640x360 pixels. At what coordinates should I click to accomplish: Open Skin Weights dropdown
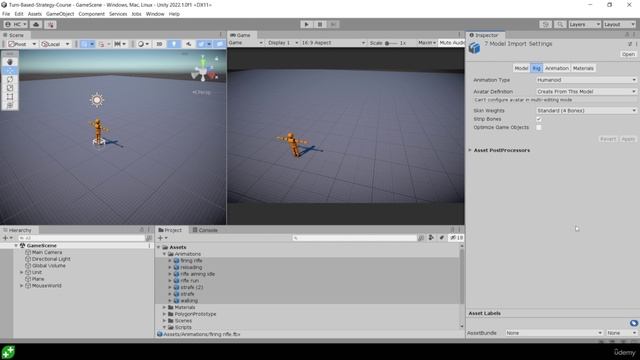(x=586, y=111)
